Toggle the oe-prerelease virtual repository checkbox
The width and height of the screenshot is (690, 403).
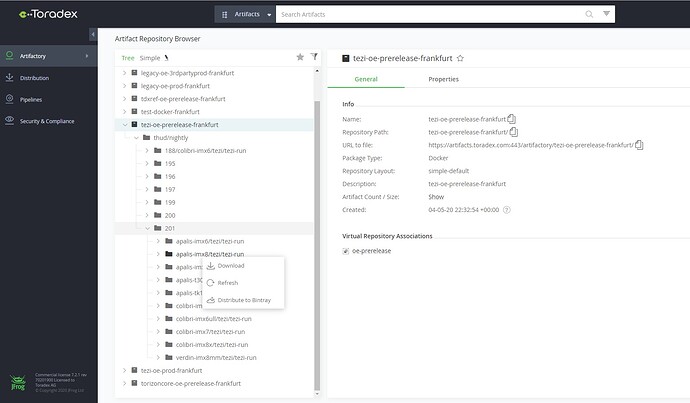pyautogui.click(x=345, y=251)
